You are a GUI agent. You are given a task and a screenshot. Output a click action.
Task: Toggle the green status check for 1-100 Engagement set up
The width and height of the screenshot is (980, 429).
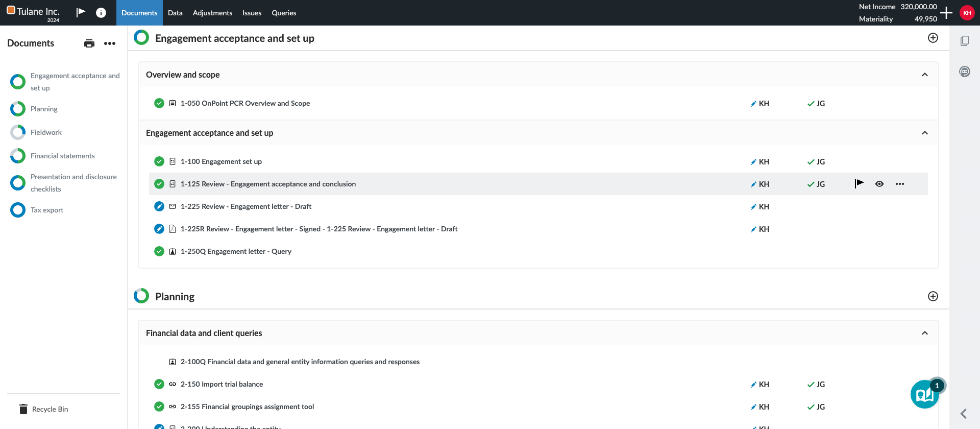pyautogui.click(x=159, y=161)
